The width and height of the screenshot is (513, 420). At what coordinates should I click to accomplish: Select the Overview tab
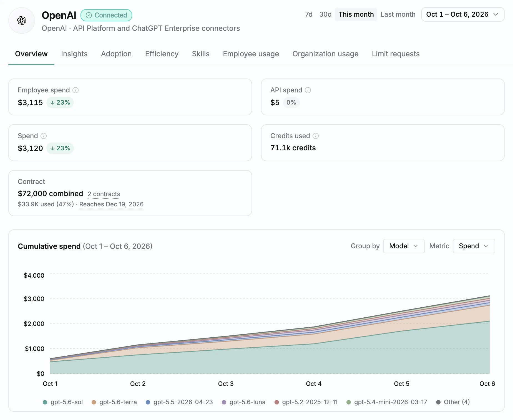pyautogui.click(x=31, y=54)
